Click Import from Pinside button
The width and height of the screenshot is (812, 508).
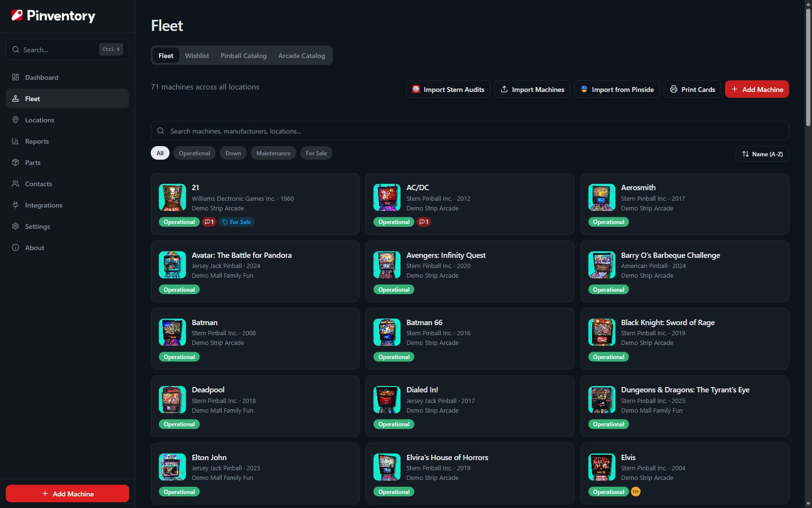tap(617, 90)
